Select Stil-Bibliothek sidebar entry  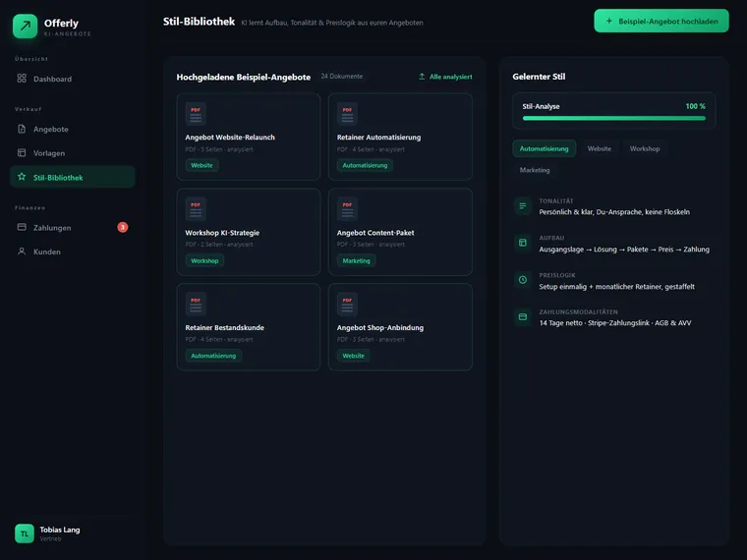(73, 177)
